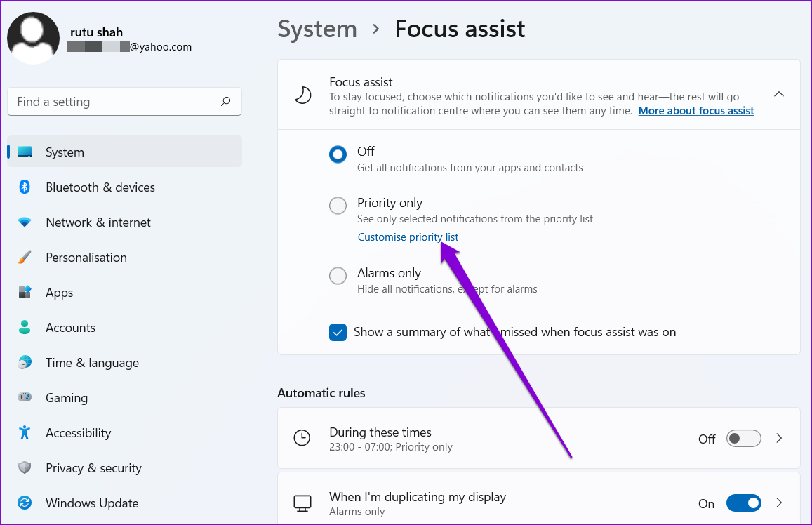Go to Windows Update

click(x=124, y=503)
